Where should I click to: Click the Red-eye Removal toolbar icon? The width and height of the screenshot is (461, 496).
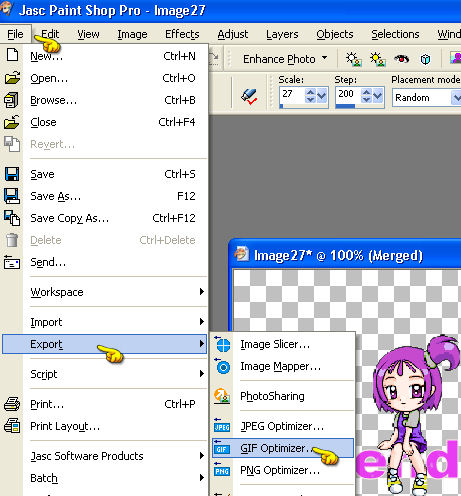[x=402, y=59]
